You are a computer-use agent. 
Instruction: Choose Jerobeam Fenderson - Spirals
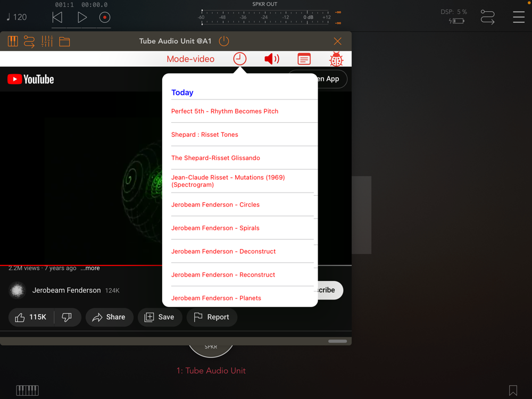coord(242,228)
